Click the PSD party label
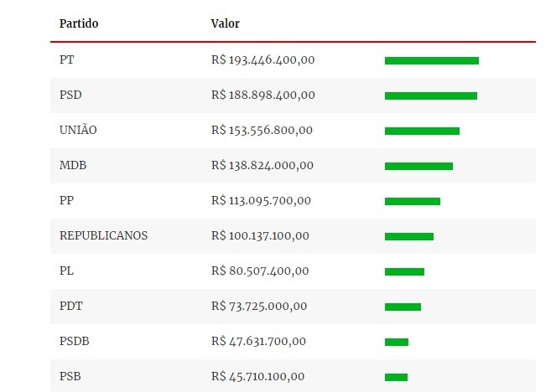 pyautogui.click(x=70, y=95)
